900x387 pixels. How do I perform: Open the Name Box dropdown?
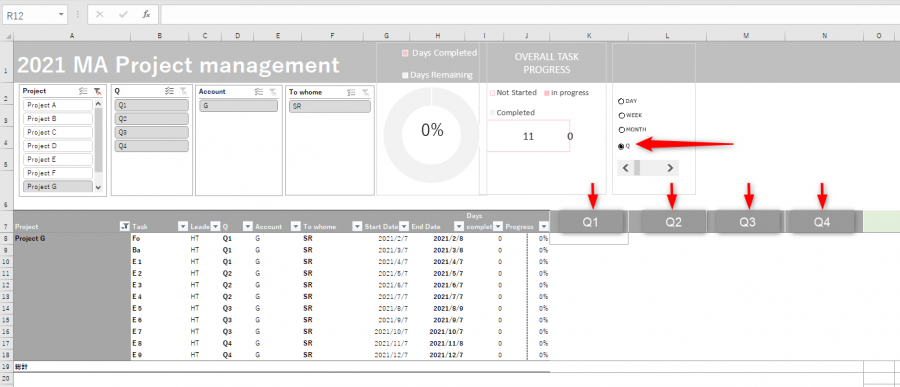pyautogui.click(x=61, y=15)
